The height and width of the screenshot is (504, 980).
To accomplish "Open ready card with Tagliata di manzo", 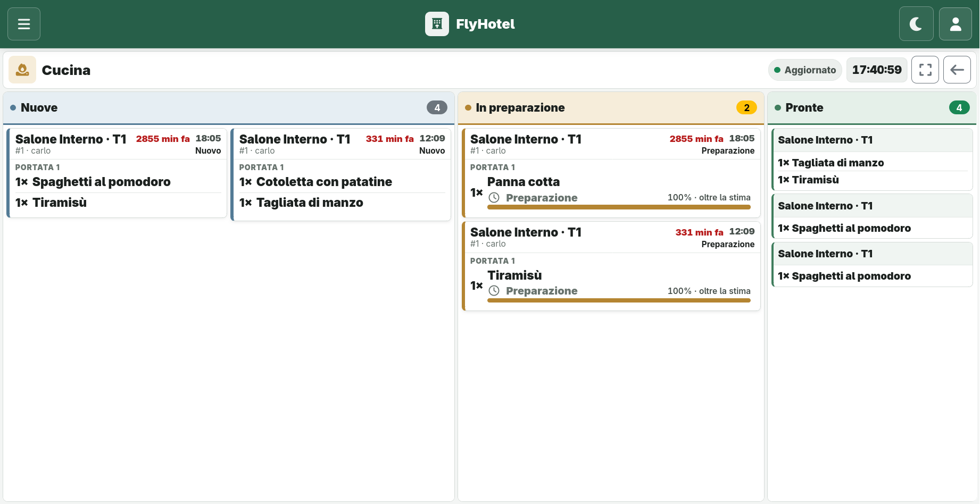I will (873, 159).
